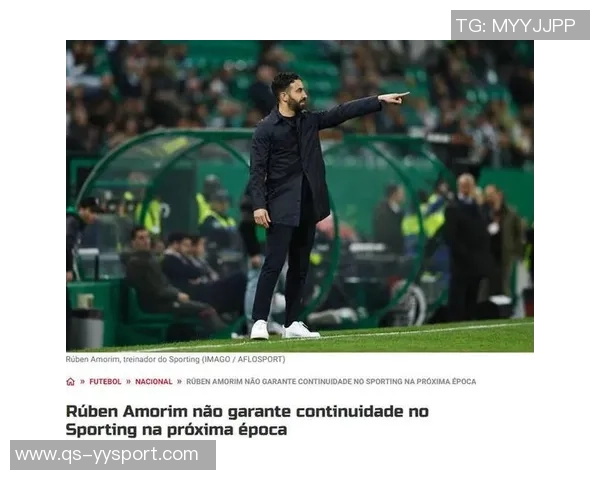
Task: Click the main photo of the coach pointing
Action: click(300, 196)
